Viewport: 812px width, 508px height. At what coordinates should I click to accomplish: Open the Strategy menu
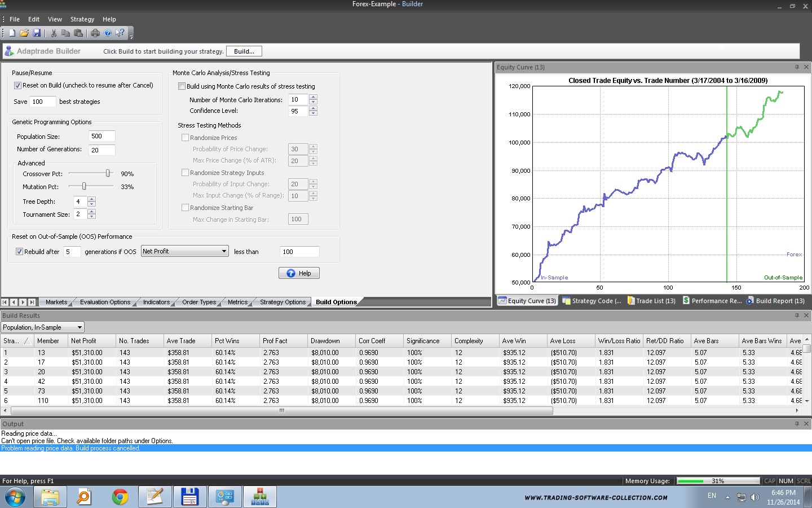82,19
